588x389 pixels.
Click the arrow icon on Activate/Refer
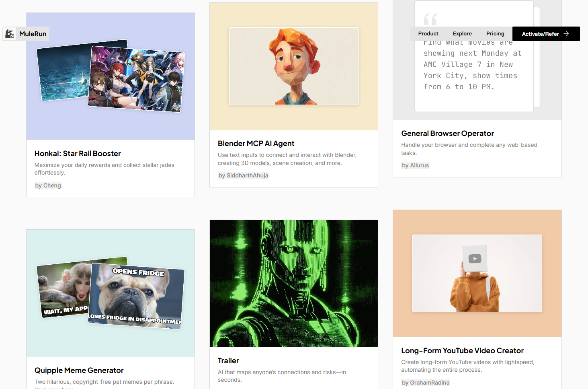click(566, 34)
